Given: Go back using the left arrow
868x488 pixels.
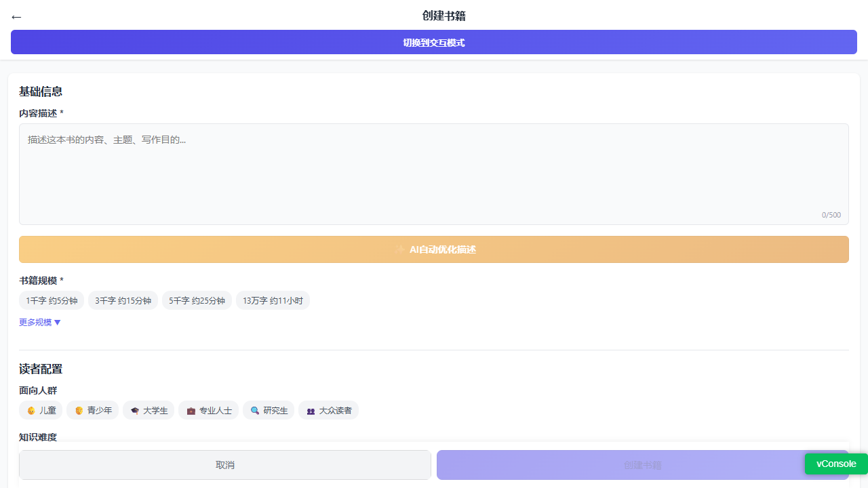Looking at the screenshot, I should (16, 17).
